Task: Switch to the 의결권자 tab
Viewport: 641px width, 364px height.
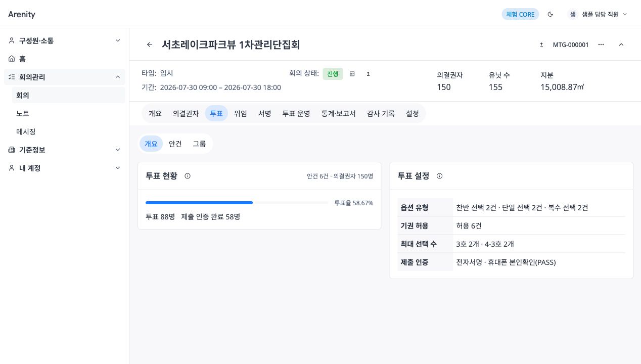Action: point(186,113)
